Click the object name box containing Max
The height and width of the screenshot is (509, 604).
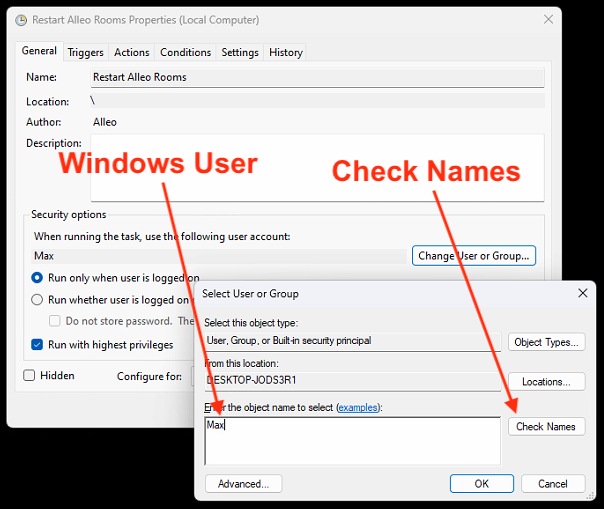point(352,441)
